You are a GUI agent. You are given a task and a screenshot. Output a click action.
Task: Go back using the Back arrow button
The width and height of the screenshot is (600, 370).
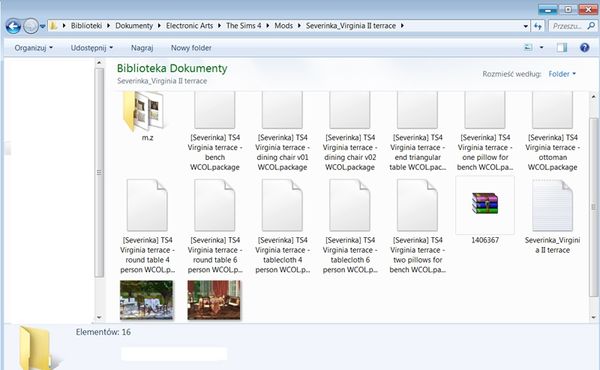pyautogui.click(x=13, y=26)
